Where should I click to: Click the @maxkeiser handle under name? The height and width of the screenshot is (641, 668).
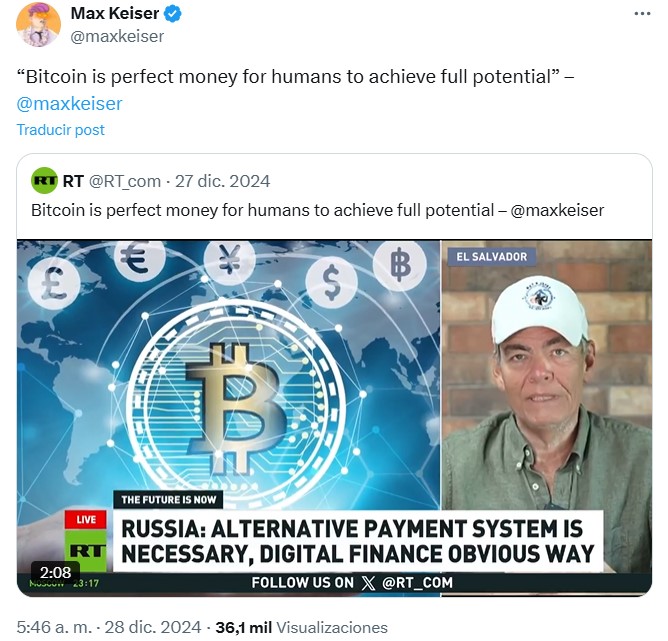(117, 37)
